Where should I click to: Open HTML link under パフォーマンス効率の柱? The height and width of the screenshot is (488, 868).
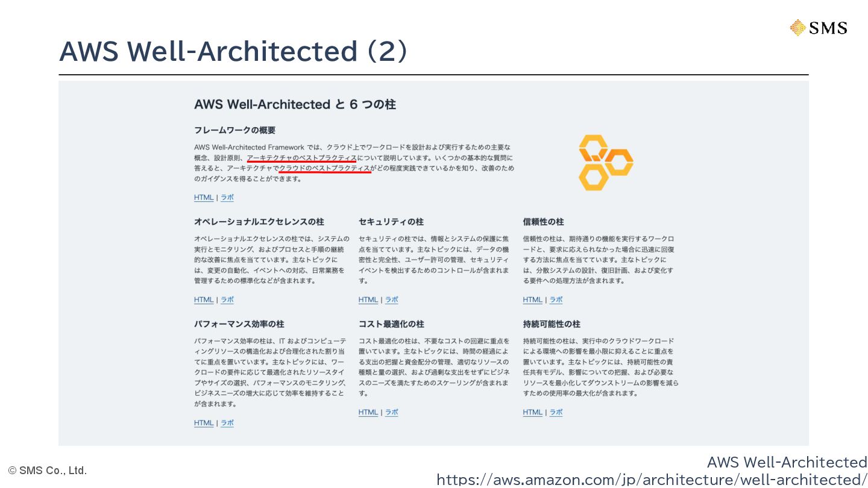204,423
